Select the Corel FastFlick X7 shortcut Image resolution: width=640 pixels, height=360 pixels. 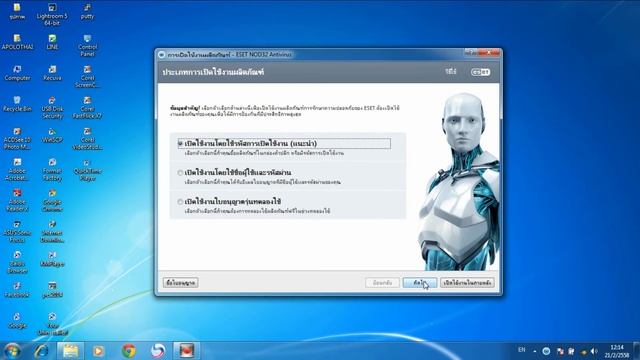[87, 108]
